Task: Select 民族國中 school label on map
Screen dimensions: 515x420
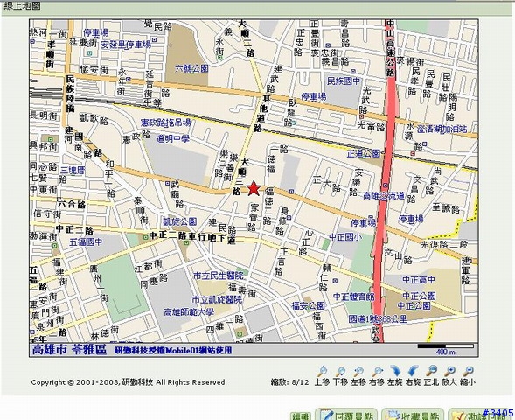Action: [344, 80]
